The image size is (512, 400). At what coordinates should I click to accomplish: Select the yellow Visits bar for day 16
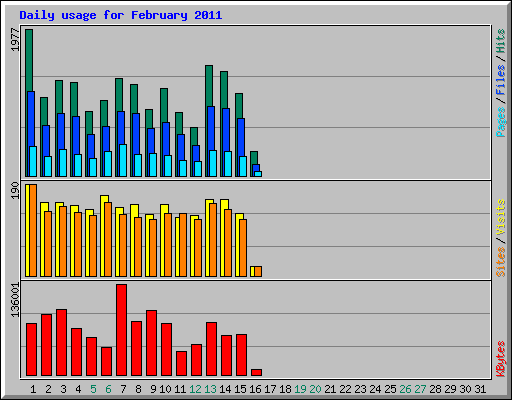[252, 271]
